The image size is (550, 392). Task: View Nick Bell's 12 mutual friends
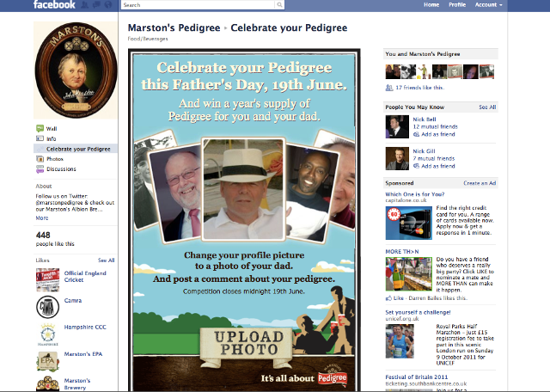435,126
